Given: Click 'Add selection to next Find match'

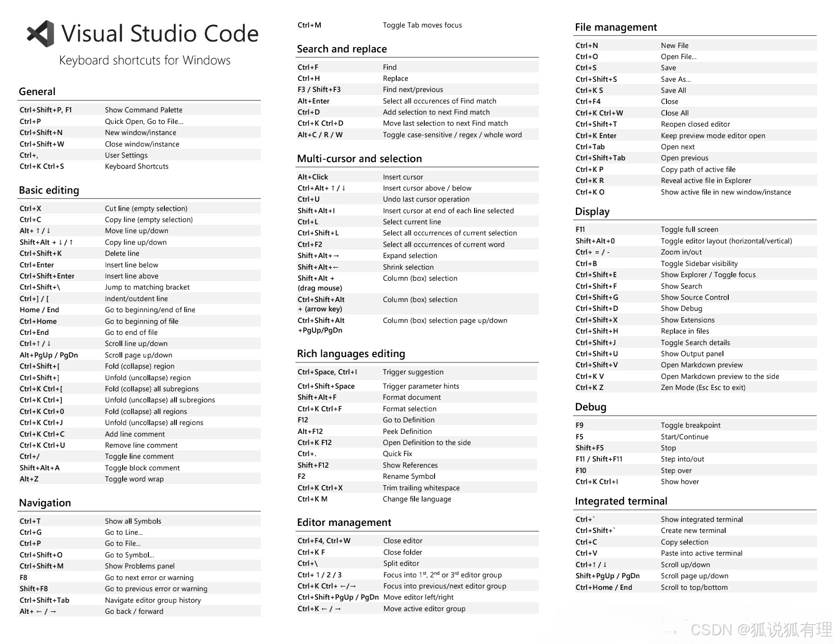Looking at the screenshot, I should pyautogui.click(x=436, y=112).
